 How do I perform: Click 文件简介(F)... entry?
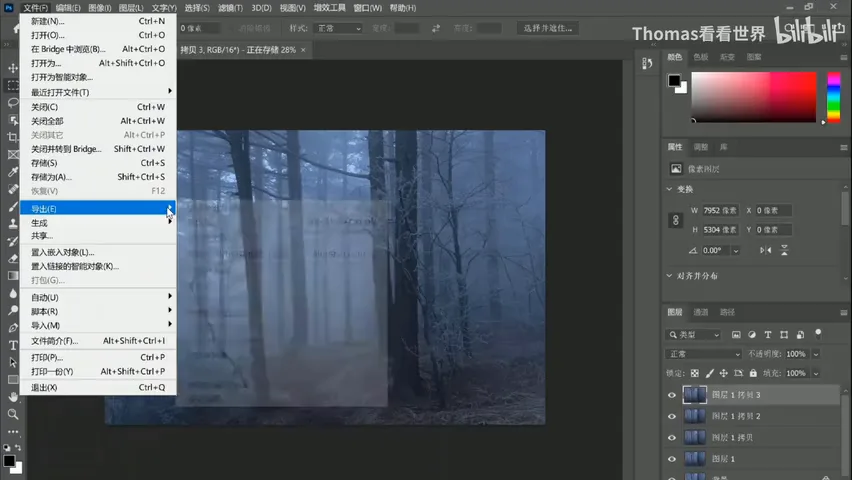(98, 341)
